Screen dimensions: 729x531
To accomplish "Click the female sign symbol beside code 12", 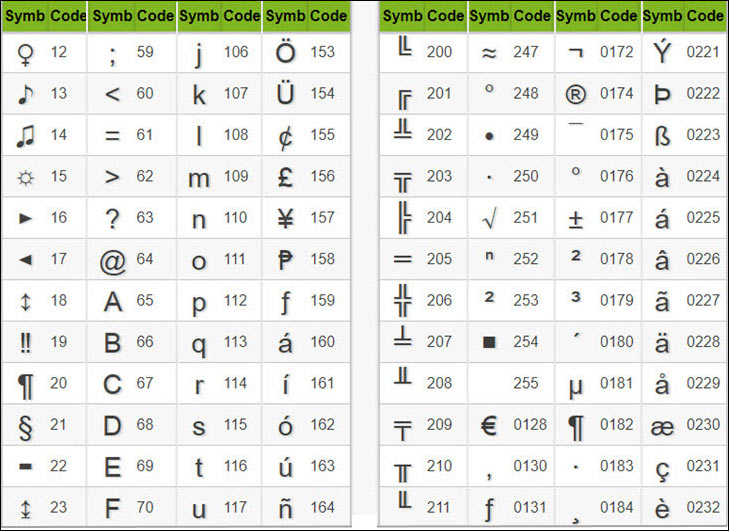I will pos(25,54).
